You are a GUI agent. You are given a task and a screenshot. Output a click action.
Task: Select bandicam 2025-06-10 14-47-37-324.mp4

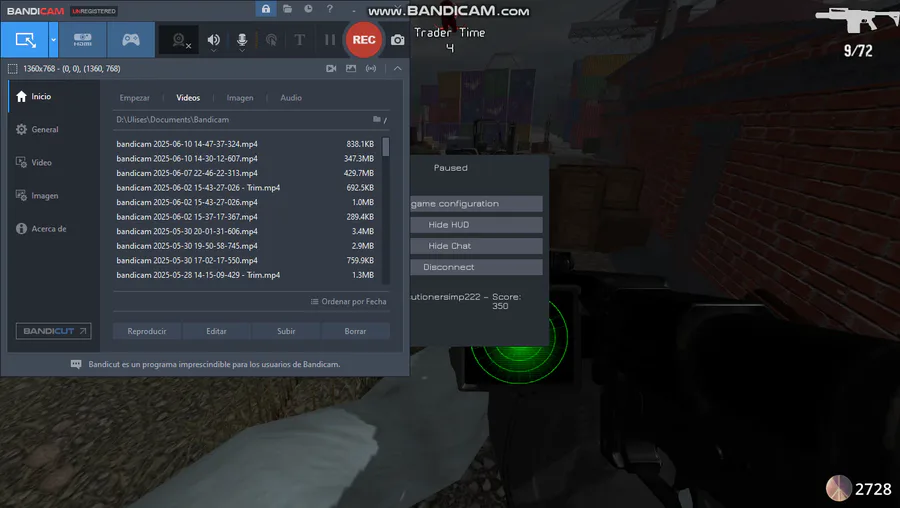coord(247,144)
